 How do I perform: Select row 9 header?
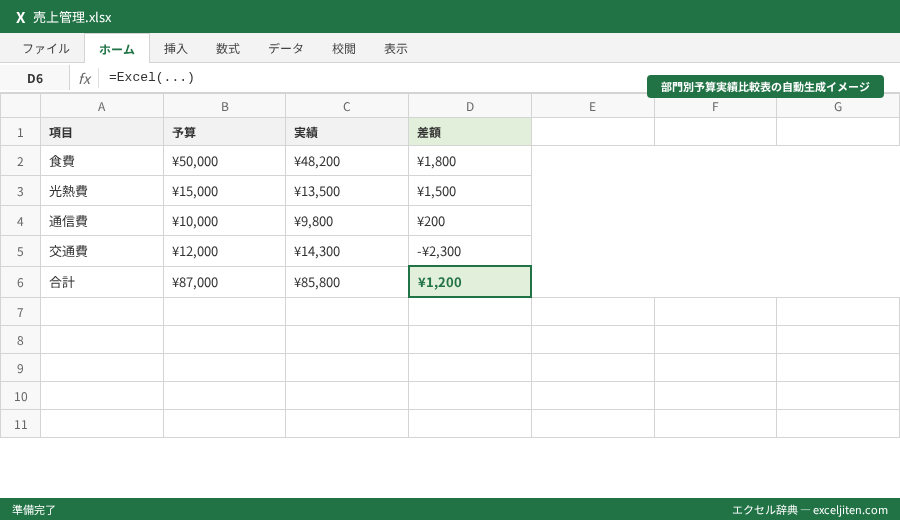(x=21, y=368)
